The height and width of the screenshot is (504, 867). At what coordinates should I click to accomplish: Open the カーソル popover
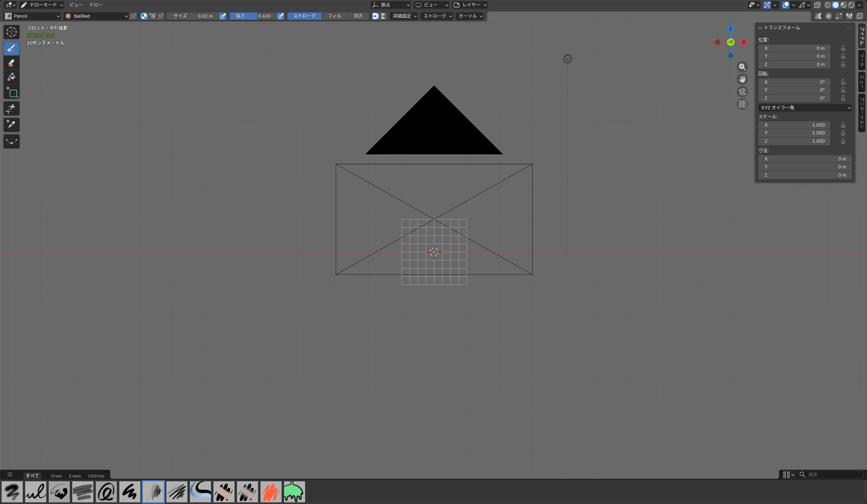[x=470, y=16]
